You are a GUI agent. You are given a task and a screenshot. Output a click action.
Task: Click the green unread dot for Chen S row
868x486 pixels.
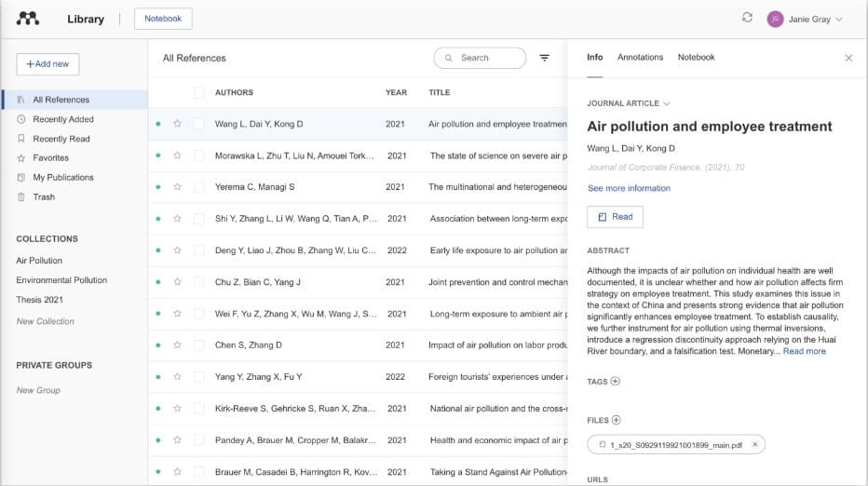point(158,344)
